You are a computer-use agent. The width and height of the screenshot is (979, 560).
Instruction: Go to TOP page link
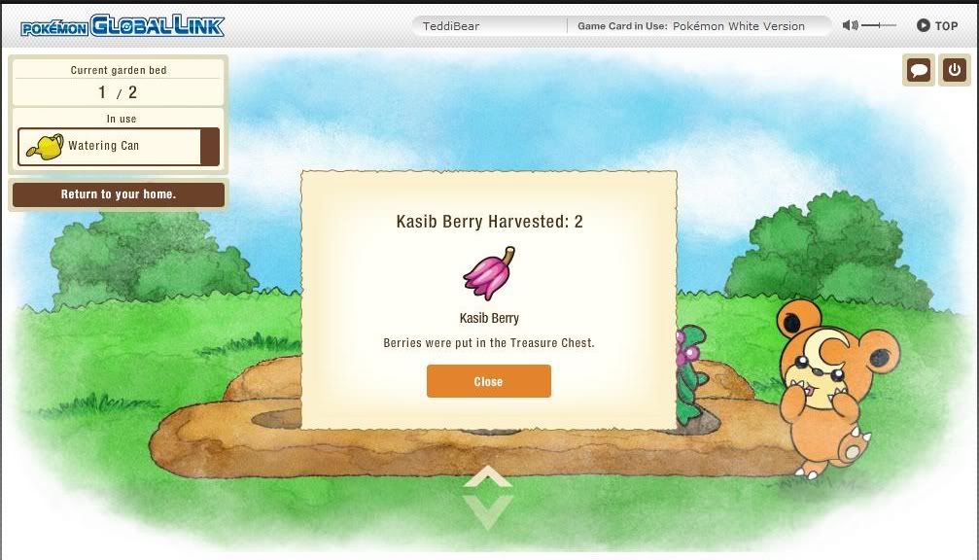coord(937,25)
